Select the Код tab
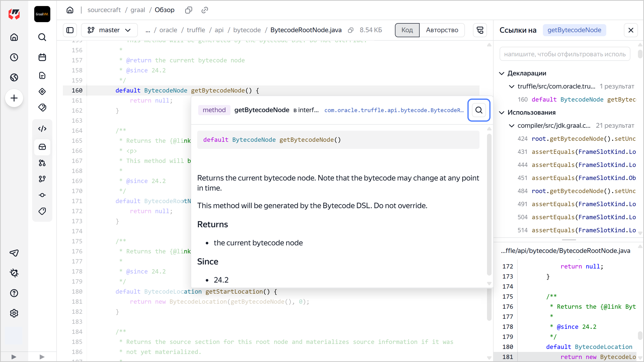This screenshot has width=644, height=362. [407, 30]
